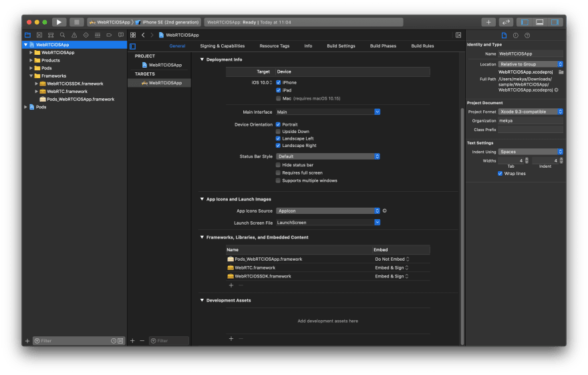
Task: Add editor on right
Action: coord(458,35)
